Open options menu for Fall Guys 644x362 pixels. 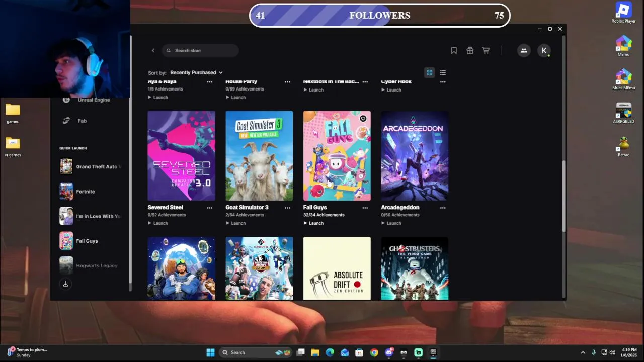click(x=365, y=207)
